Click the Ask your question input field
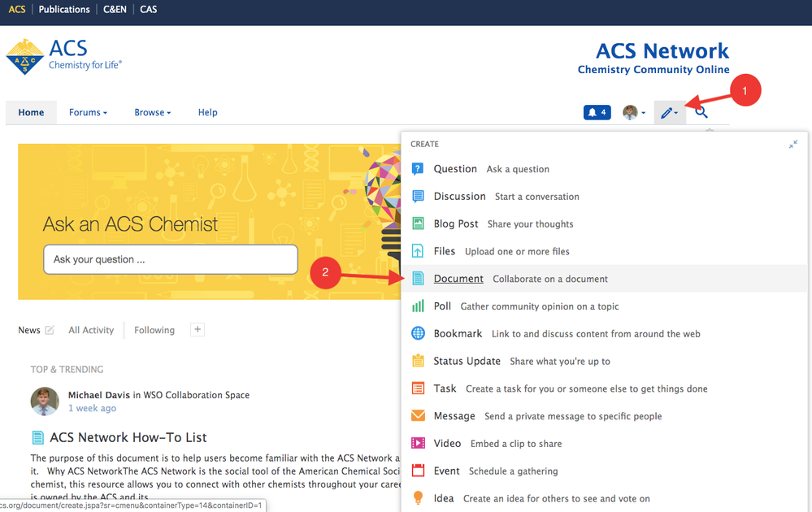 coord(170,260)
